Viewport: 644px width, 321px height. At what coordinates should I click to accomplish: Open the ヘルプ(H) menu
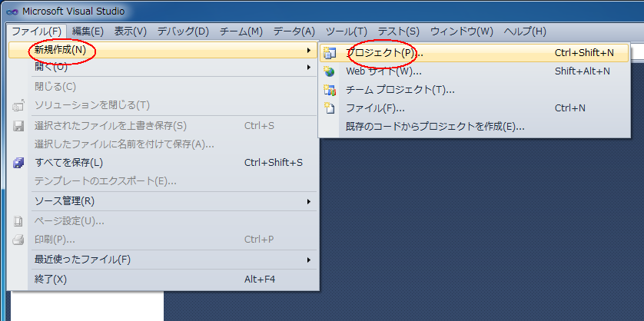[525, 31]
